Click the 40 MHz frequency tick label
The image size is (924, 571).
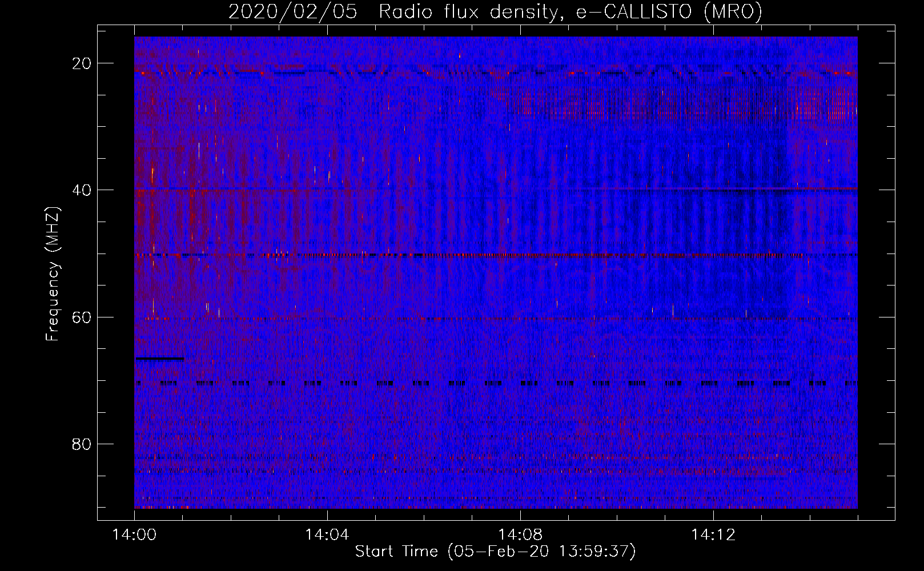(82, 190)
